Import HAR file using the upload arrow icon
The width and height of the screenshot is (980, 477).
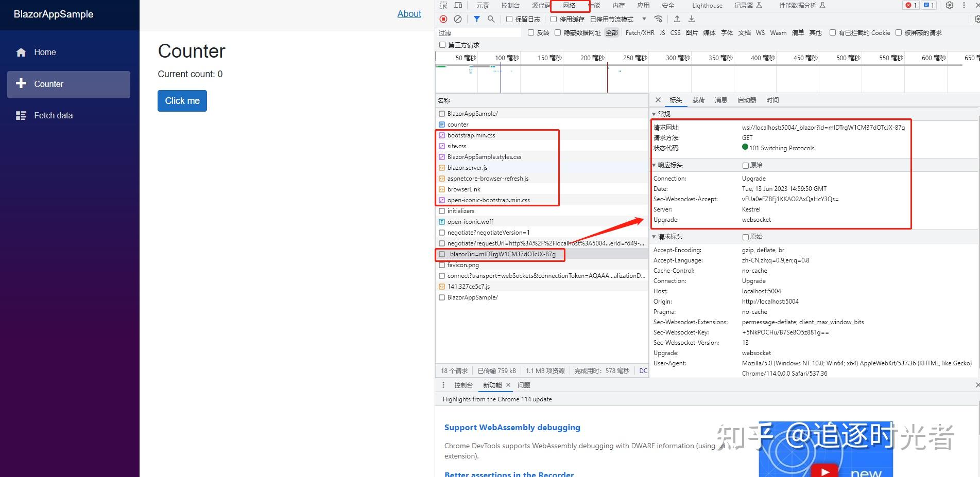point(677,19)
